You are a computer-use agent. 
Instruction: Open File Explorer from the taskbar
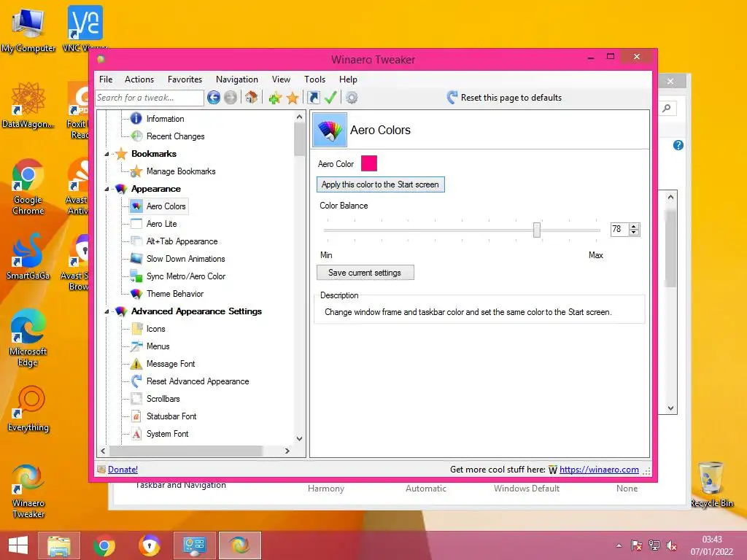point(59,545)
